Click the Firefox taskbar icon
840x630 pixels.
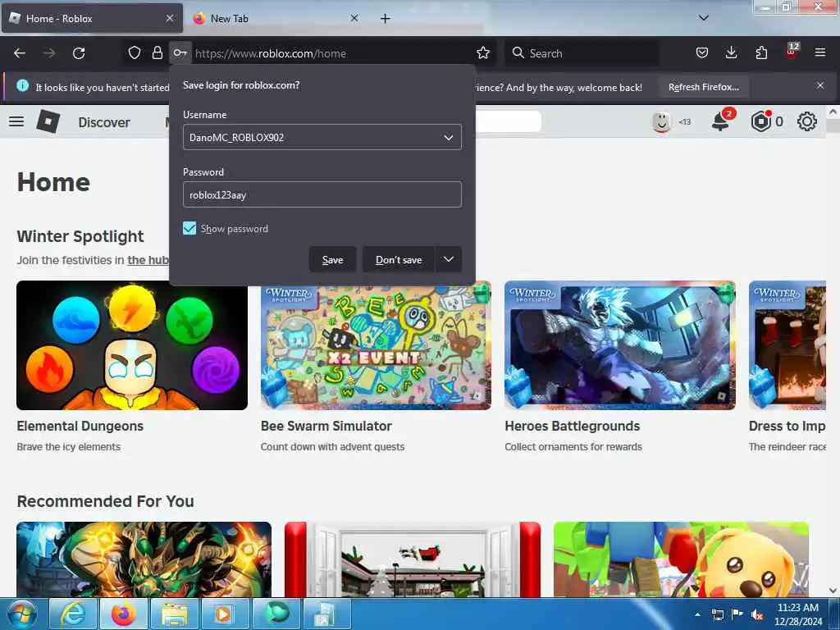pos(123,614)
